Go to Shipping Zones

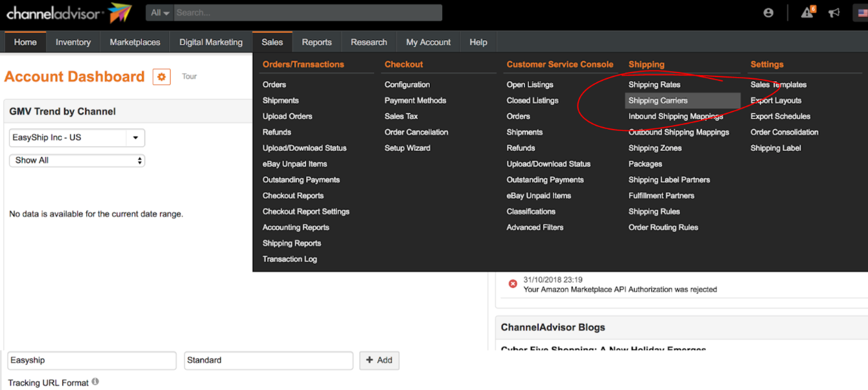(x=655, y=148)
